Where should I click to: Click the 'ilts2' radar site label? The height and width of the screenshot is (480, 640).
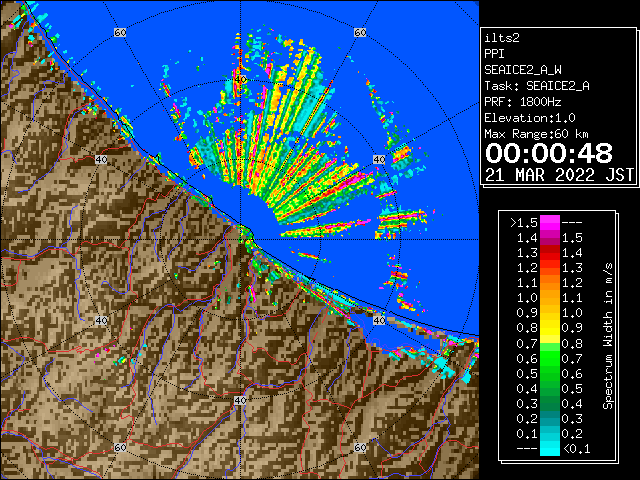click(502, 38)
